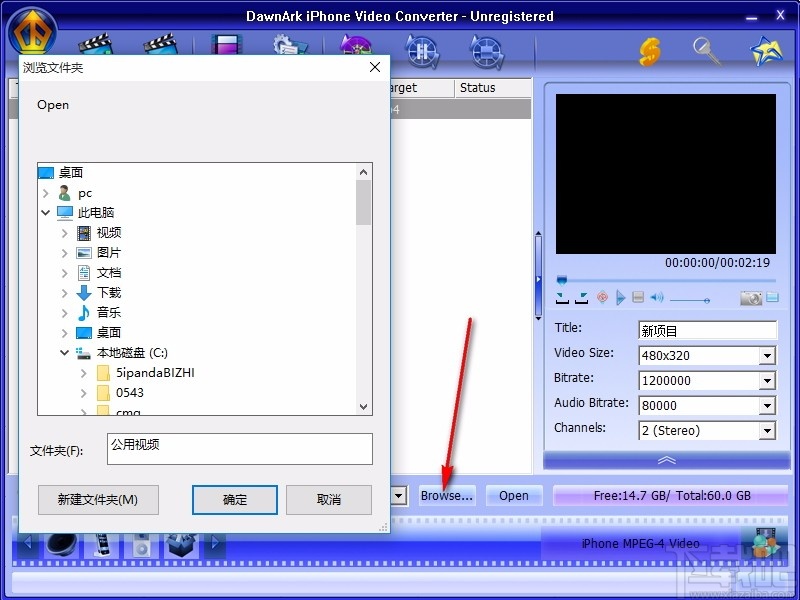This screenshot has height=600, width=800.
Task: Confirm folder selection with 确定
Action: [234, 500]
